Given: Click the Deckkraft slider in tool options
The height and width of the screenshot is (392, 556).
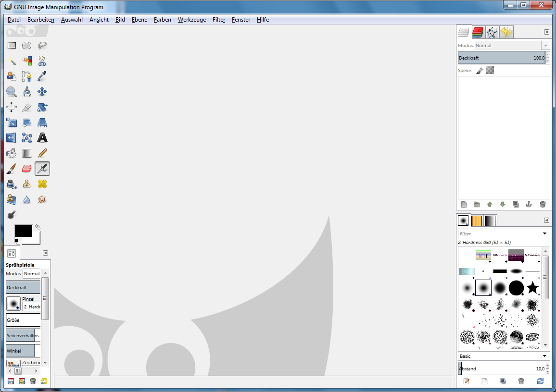Looking at the screenshot, I should tap(23, 288).
